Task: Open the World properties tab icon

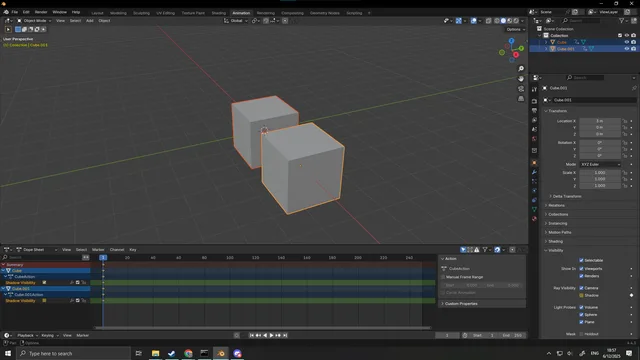Action: tap(534, 139)
